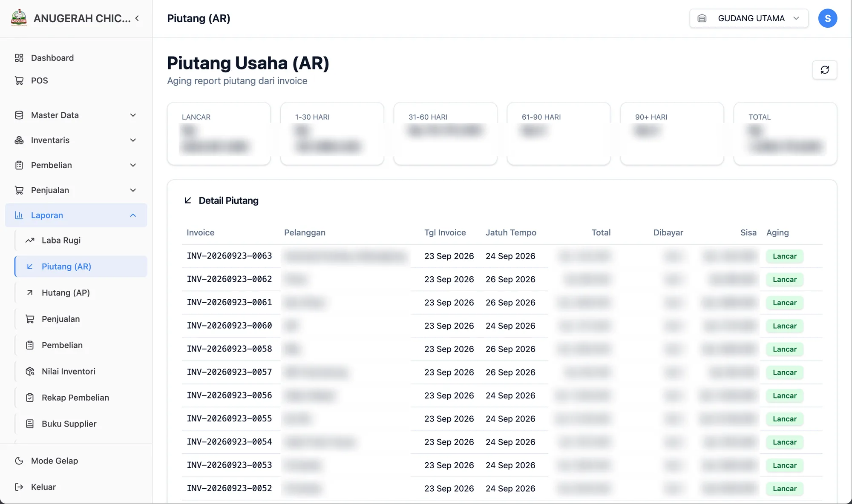Click the Pembelian clipboard icon in main menu
852x504 pixels.
(x=19, y=165)
